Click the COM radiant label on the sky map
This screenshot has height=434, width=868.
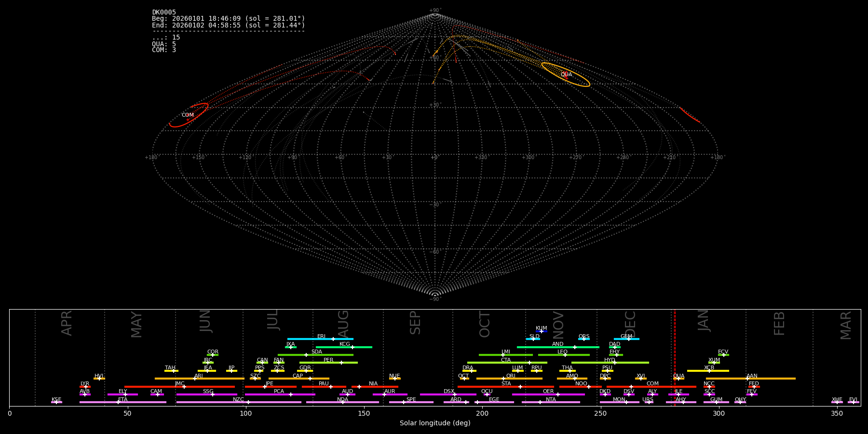point(188,115)
